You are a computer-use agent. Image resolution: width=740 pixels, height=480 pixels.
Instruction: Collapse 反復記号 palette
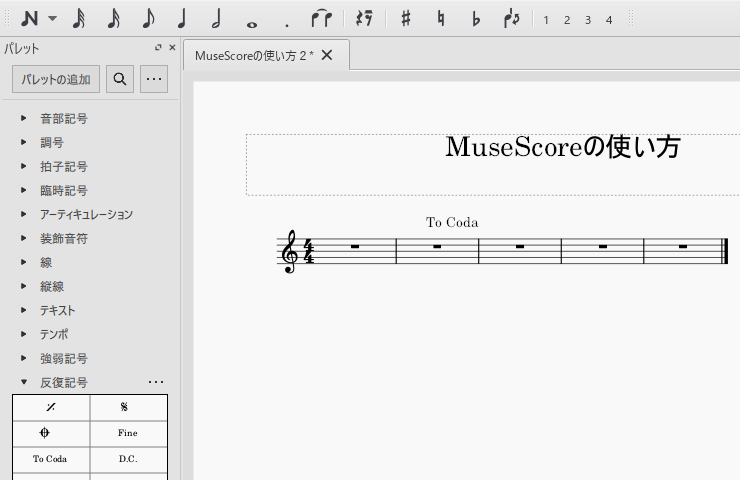coord(24,382)
